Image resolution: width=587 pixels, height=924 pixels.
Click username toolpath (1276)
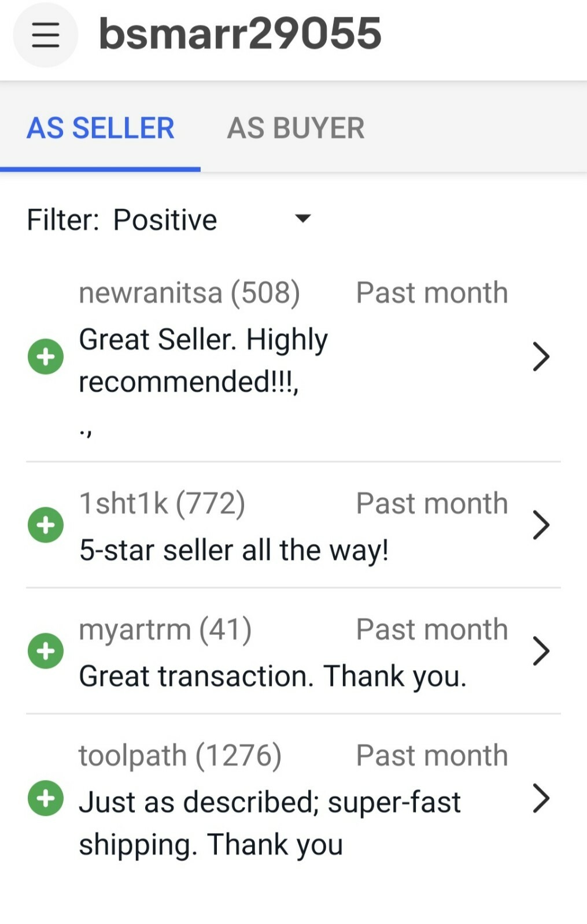coord(180,756)
